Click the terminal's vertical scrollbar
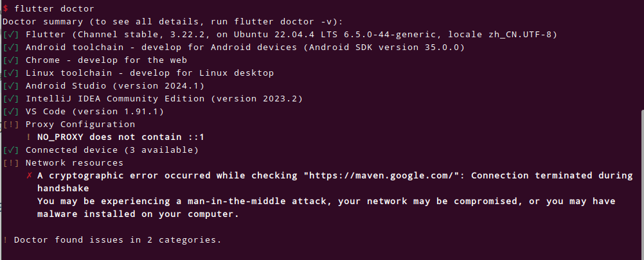The height and width of the screenshot is (260, 644). (641, 184)
